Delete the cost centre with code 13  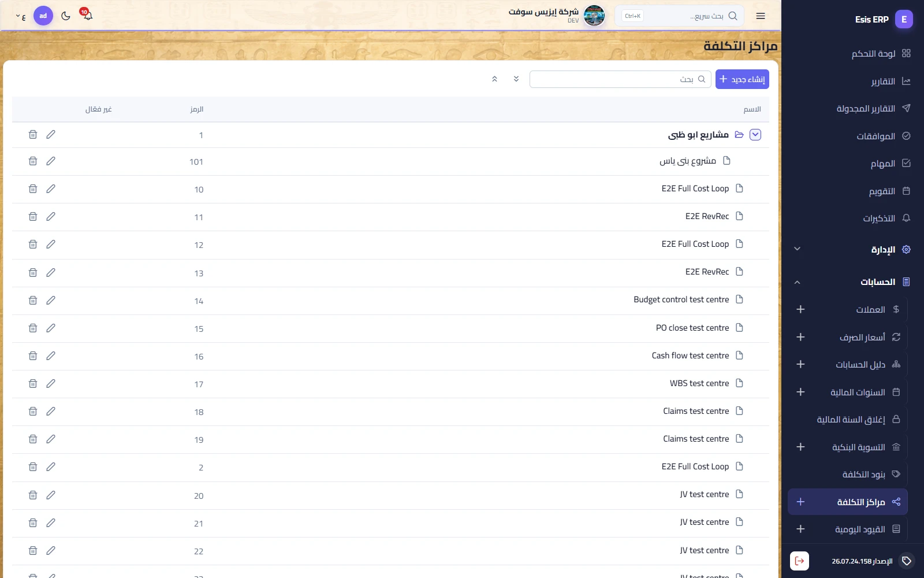33,272
